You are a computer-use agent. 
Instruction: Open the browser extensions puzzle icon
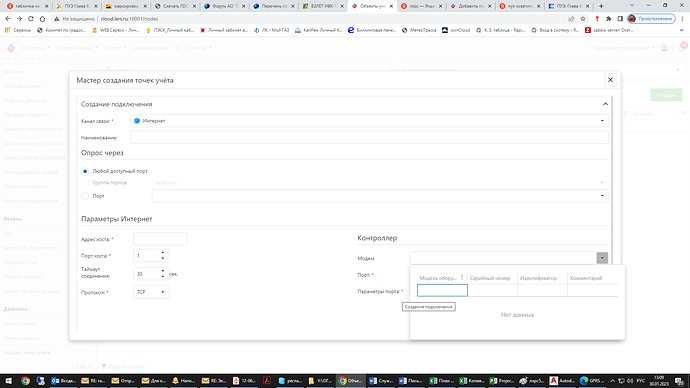608,19
